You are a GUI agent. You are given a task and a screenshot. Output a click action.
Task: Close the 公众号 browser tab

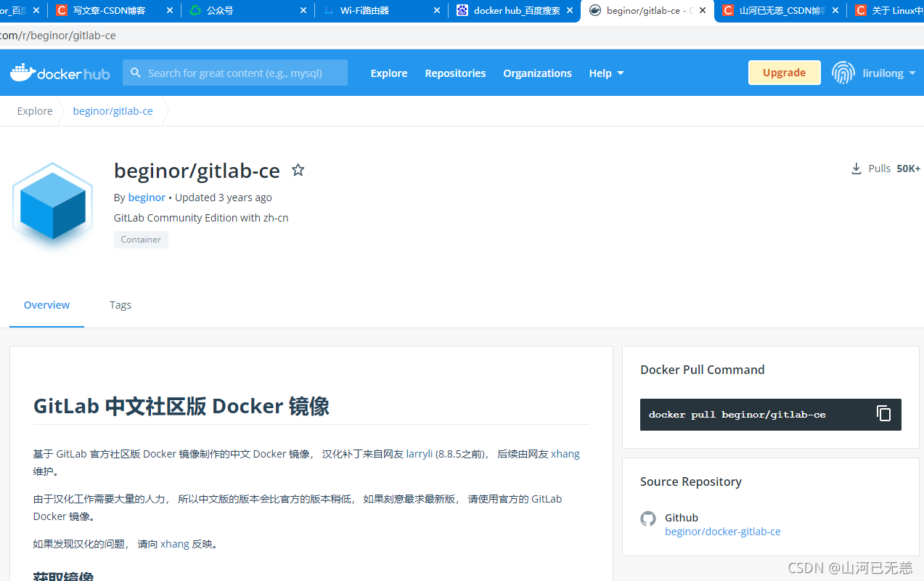click(x=303, y=10)
